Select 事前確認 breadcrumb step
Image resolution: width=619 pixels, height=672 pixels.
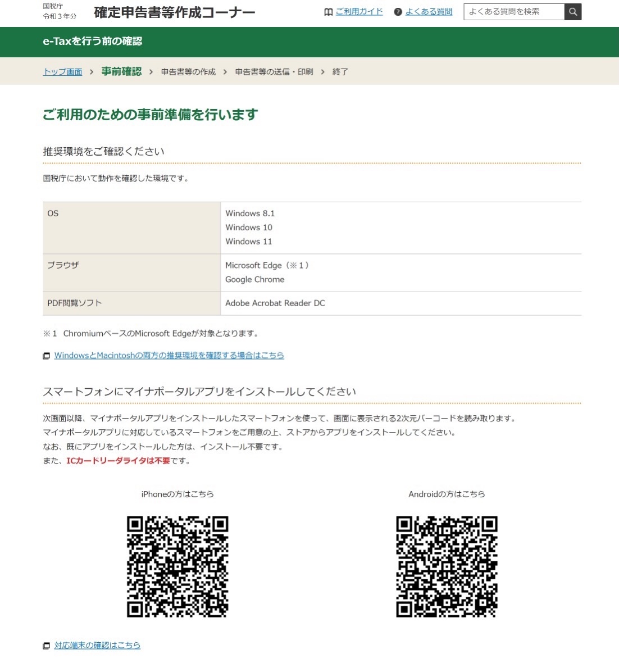pyautogui.click(x=121, y=71)
